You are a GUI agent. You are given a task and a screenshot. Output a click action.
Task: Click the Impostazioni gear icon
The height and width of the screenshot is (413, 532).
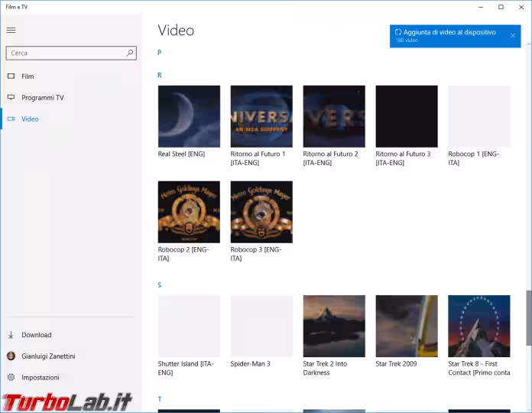(x=11, y=377)
